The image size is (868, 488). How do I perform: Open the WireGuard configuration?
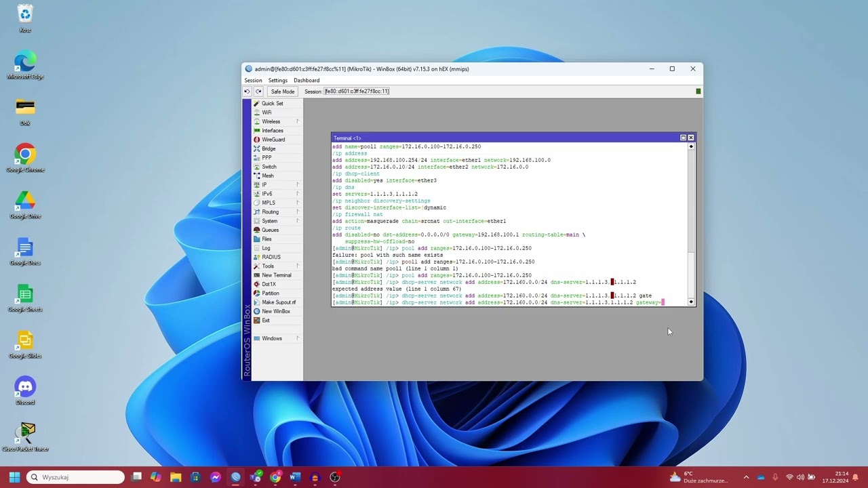[273, 140]
